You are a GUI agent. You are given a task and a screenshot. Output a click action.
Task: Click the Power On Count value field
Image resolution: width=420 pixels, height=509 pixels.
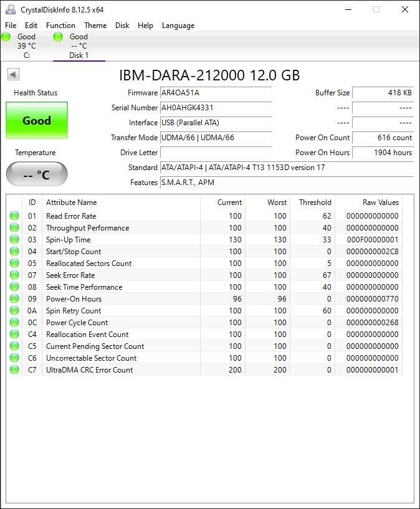(x=383, y=138)
